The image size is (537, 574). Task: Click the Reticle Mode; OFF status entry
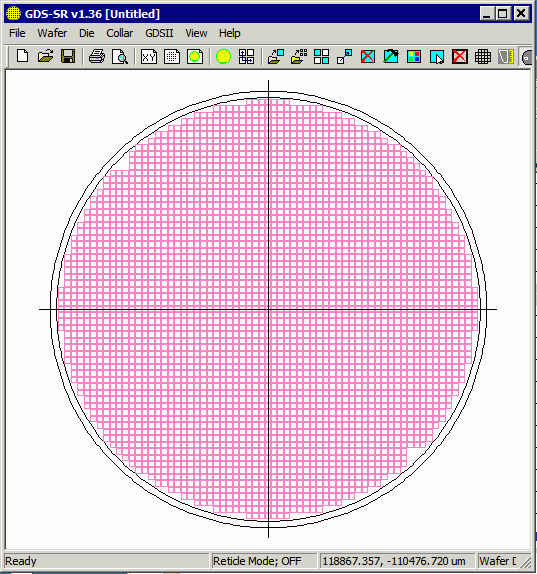click(x=257, y=561)
